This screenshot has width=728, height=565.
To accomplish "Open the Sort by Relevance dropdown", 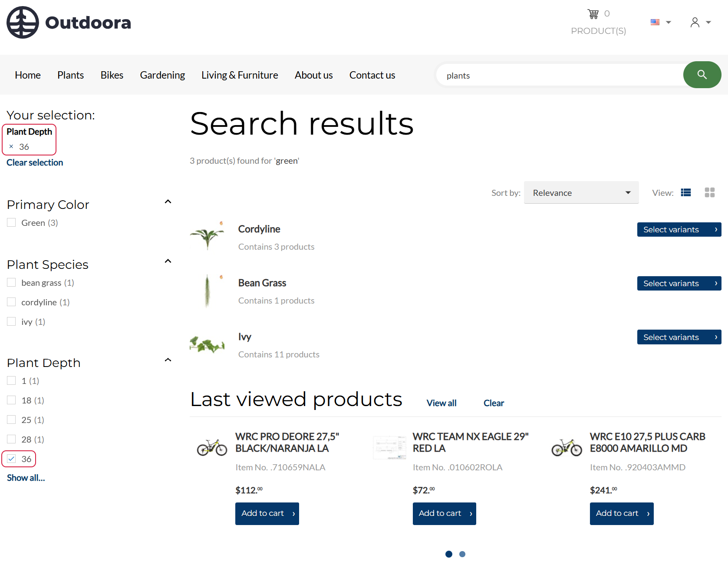I will [581, 192].
